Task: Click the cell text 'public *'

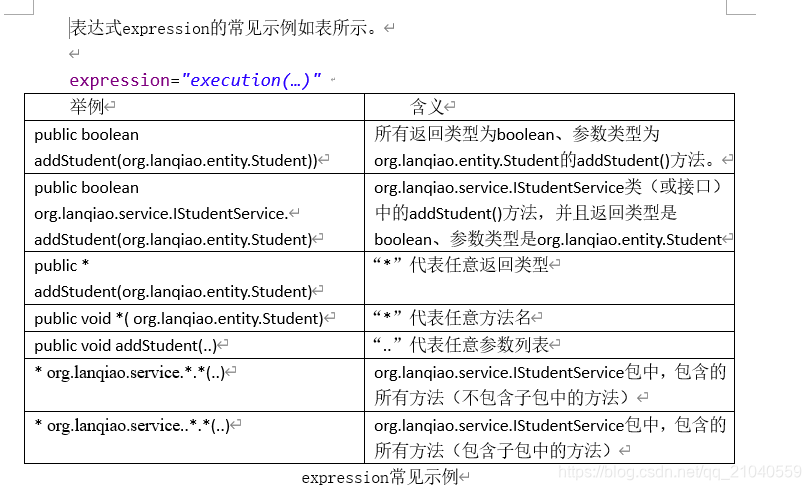Action: coord(62,265)
